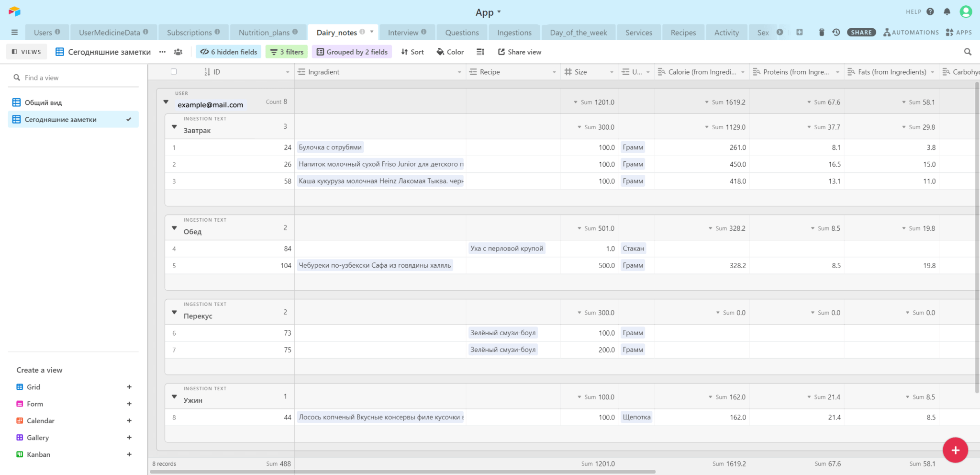Switch to the Recipes tab

683,33
